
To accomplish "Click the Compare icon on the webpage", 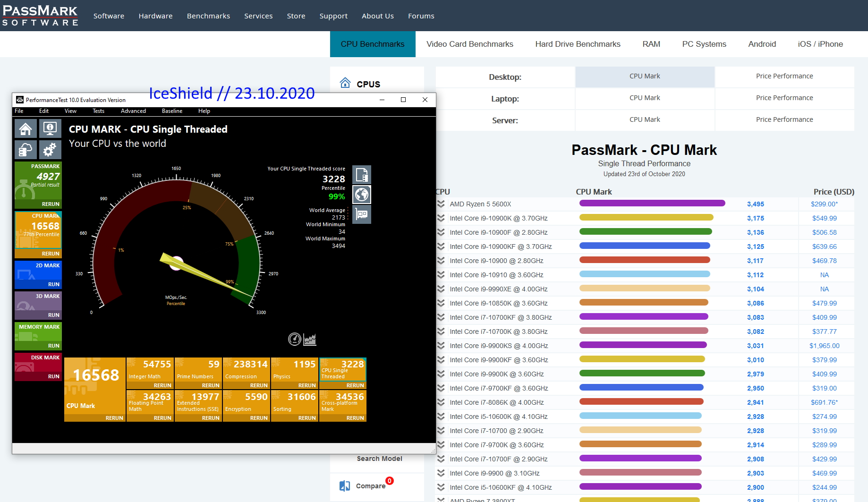I will tap(345, 486).
